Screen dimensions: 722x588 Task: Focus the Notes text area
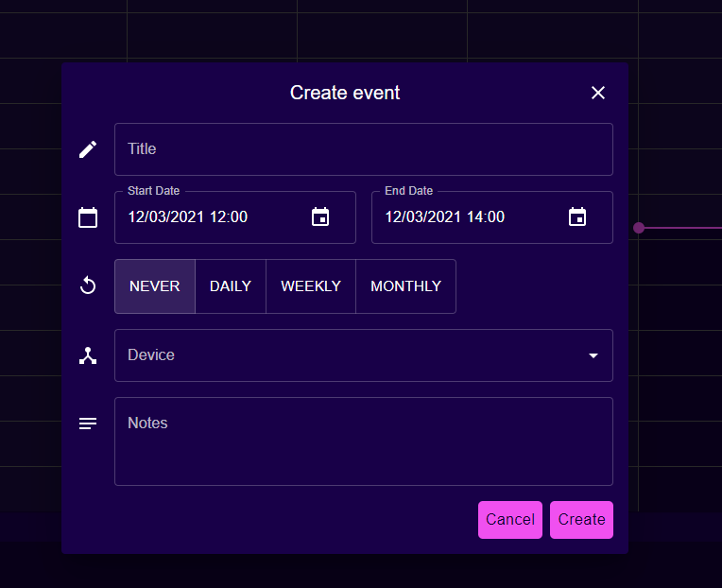point(364,441)
